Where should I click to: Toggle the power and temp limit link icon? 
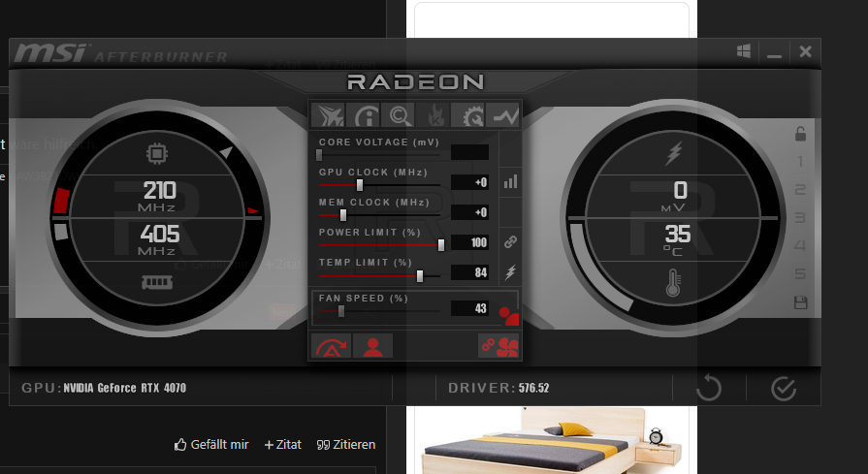(x=510, y=241)
